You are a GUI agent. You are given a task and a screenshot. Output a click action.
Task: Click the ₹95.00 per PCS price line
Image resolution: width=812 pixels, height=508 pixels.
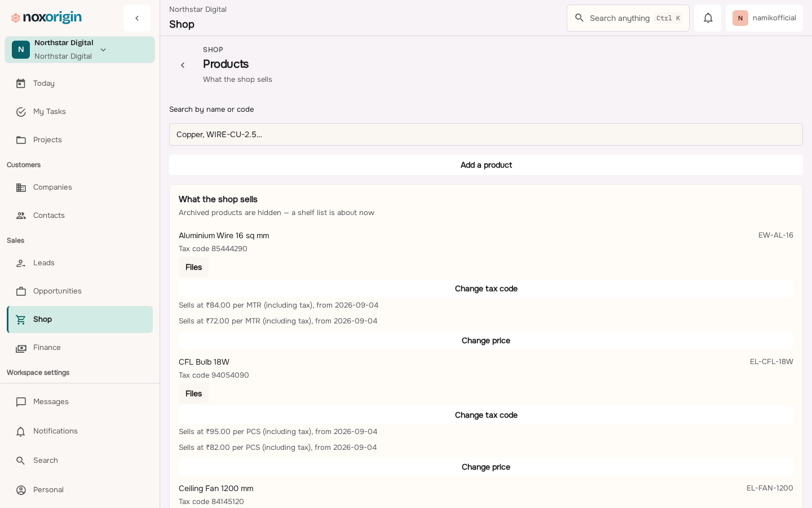point(278,432)
